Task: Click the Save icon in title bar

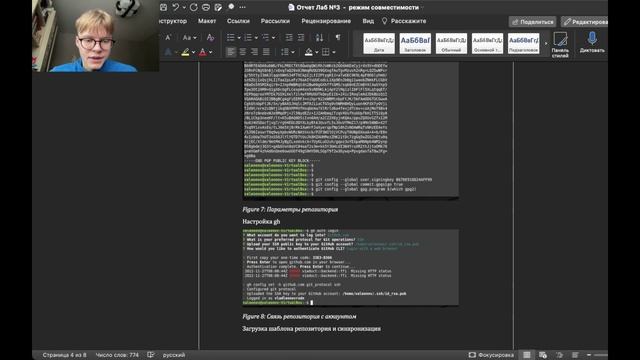Action: (x=163, y=7)
